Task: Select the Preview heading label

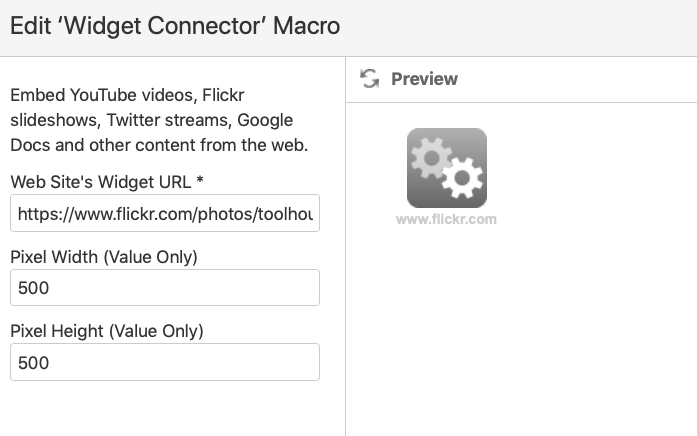Action: pos(424,79)
